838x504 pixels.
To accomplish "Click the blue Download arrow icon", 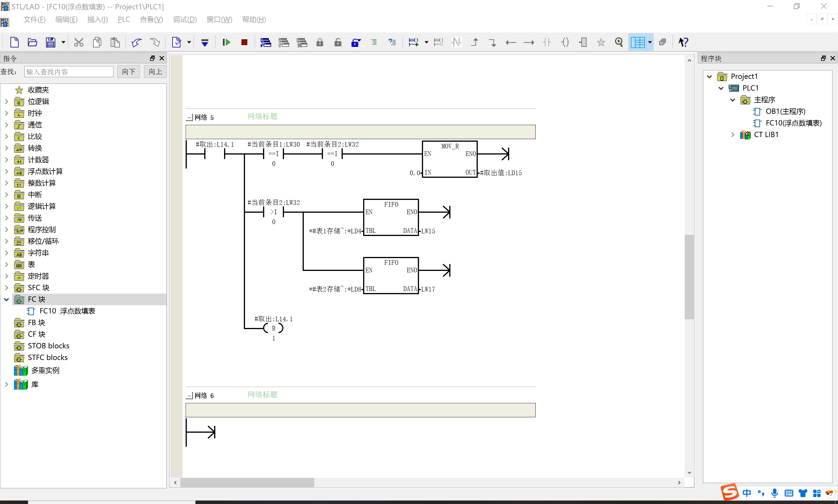I will (205, 42).
